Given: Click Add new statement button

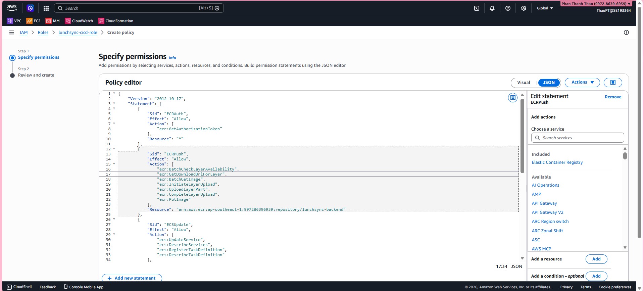Looking at the screenshot, I should (x=132, y=278).
